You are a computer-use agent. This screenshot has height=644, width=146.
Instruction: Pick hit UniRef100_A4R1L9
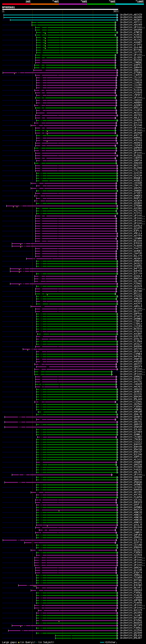click(x=131, y=306)
